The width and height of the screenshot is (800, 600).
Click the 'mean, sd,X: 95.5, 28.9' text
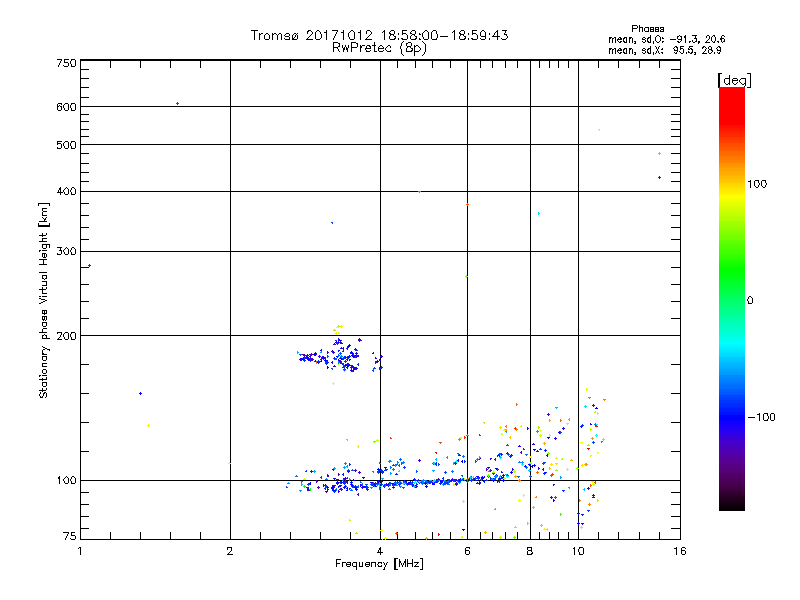tap(664, 50)
